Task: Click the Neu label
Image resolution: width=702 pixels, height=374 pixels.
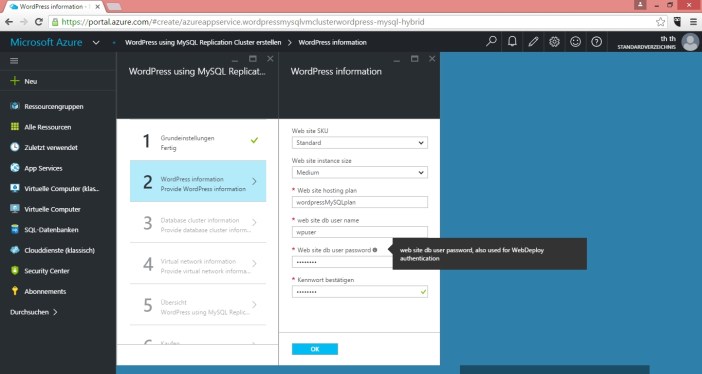Action: [x=30, y=81]
